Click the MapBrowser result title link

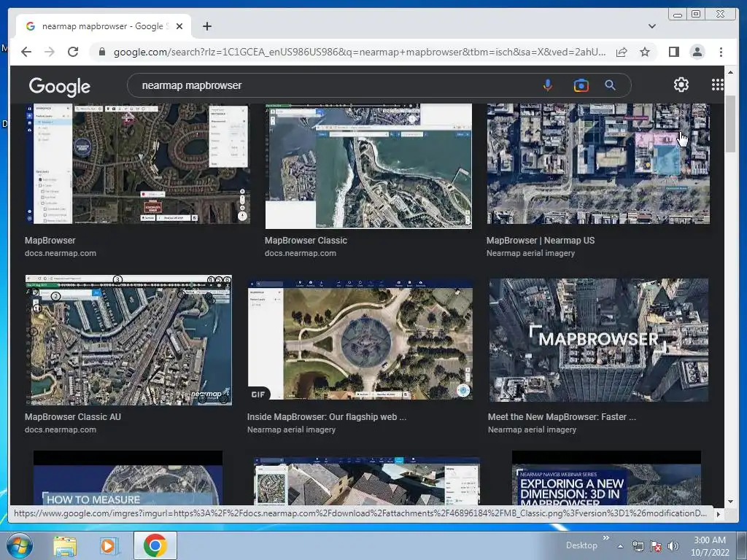(50, 241)
